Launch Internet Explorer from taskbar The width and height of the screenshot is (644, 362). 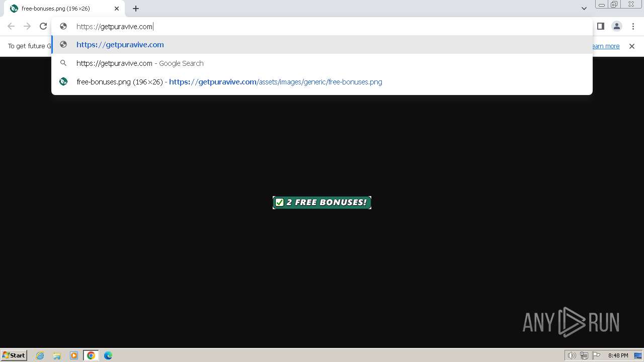pyautogui.click(x=40, y=355)
